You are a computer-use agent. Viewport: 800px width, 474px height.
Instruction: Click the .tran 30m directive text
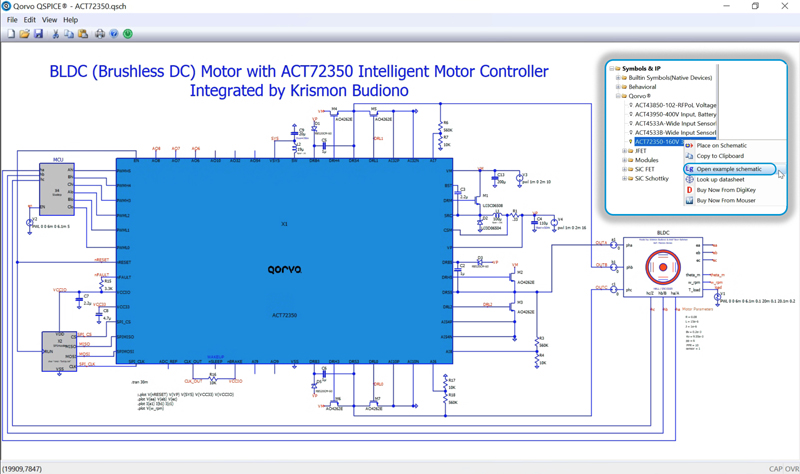point(139,382)
